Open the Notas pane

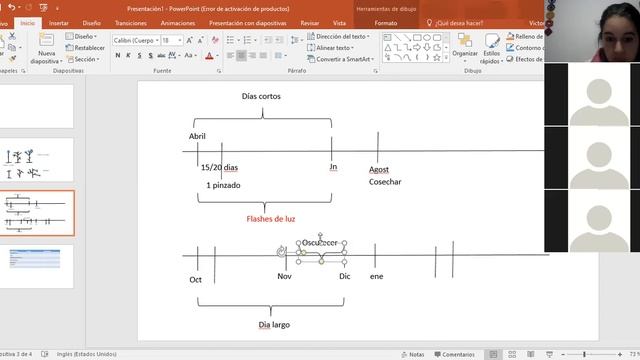point(413,354)
